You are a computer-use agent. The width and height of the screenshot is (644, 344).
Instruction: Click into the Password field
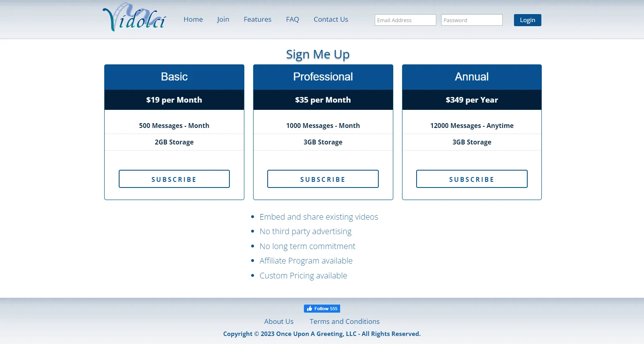point(471,20)
